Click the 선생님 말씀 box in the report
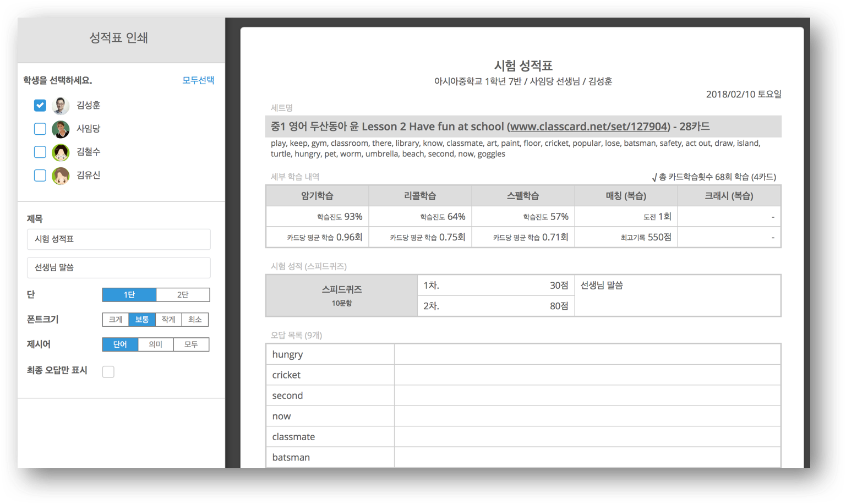Screen dimensions: 846x504 [x=678, y=295]
